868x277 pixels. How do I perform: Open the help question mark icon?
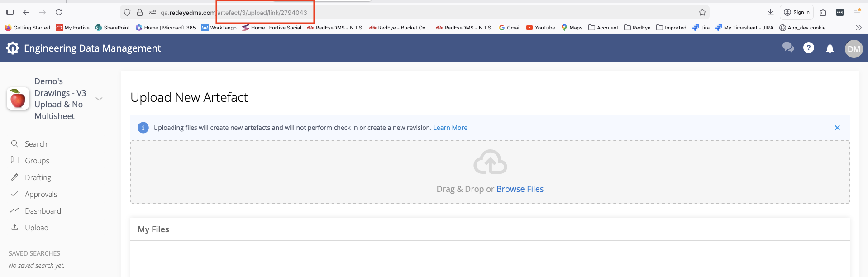[808, 48]
